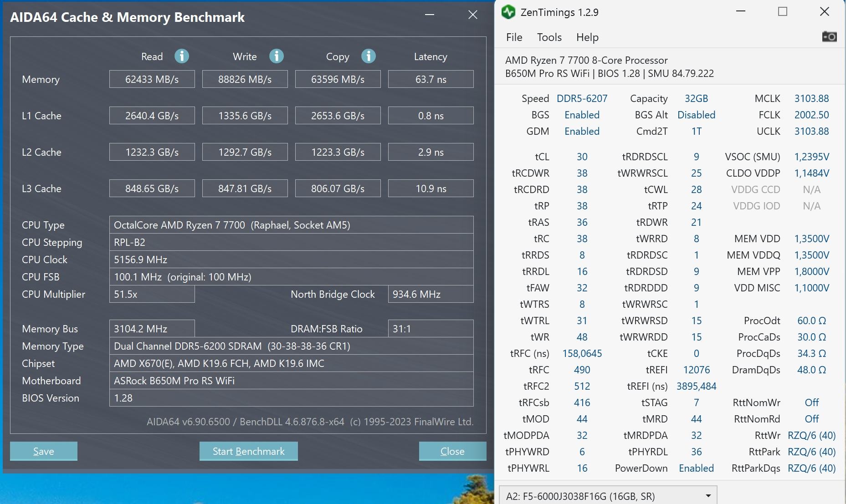846x504 pixels.
Task: Click the DramDqDs value 48.0 Ω
Action: coord(812,370)
